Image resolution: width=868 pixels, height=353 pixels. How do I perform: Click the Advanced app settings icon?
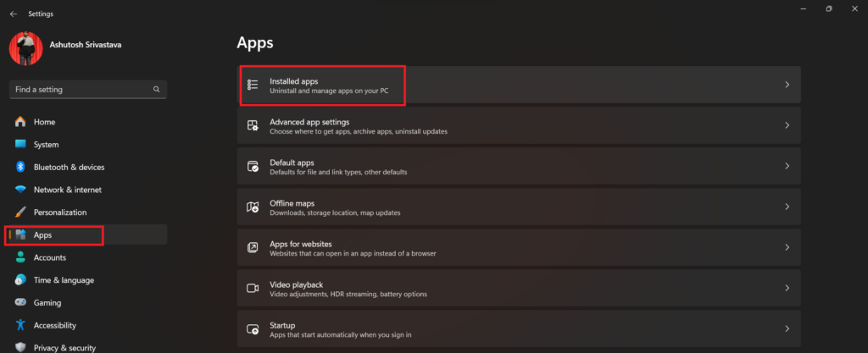252,125
